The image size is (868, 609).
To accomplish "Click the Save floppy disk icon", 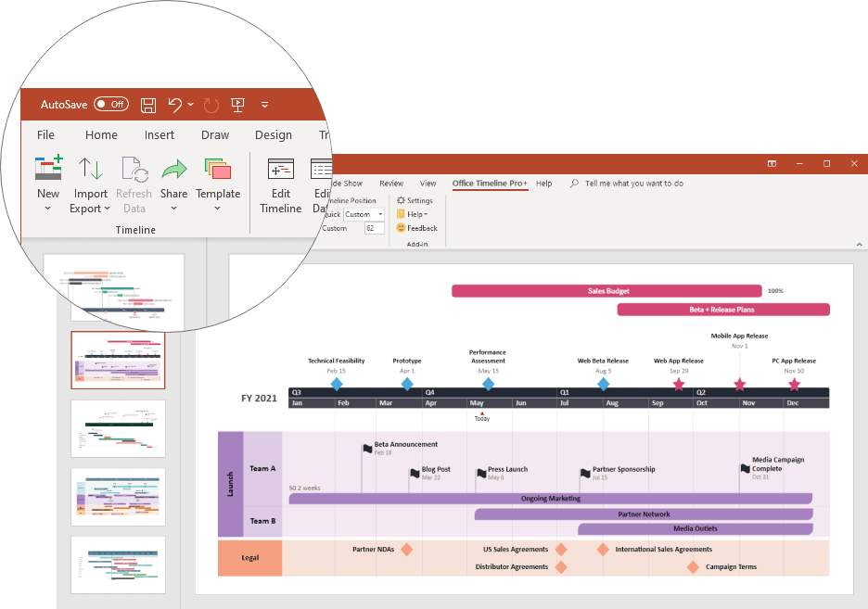I will coord(147,105).
